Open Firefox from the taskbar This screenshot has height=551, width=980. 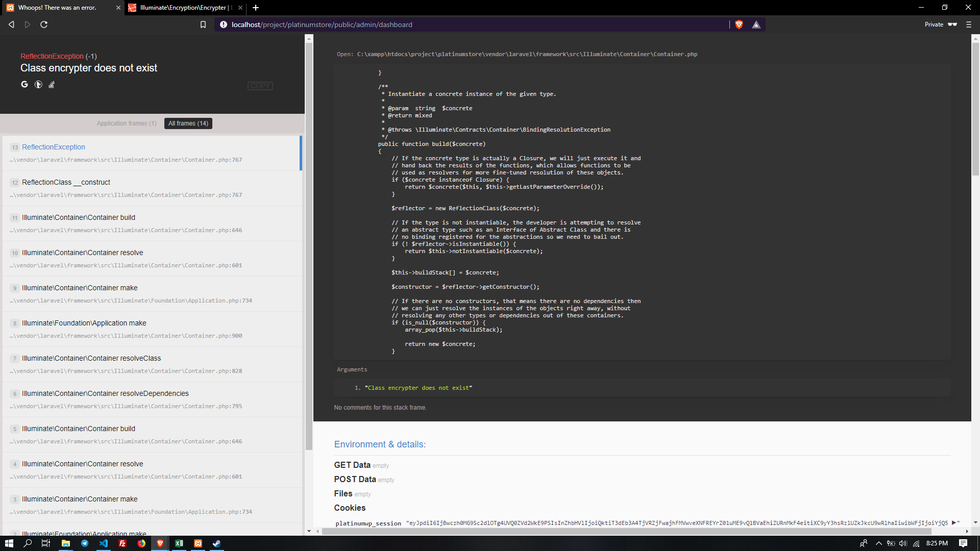(x=141, y=543)
